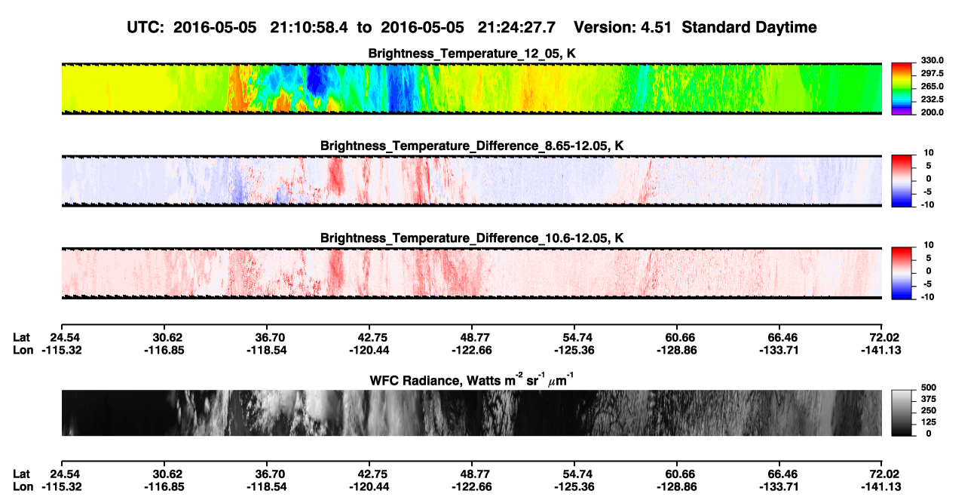
Task: Click the rainbow colorbar for Brightness_Temperature_12_05
Action: click(x=902, y=89)
